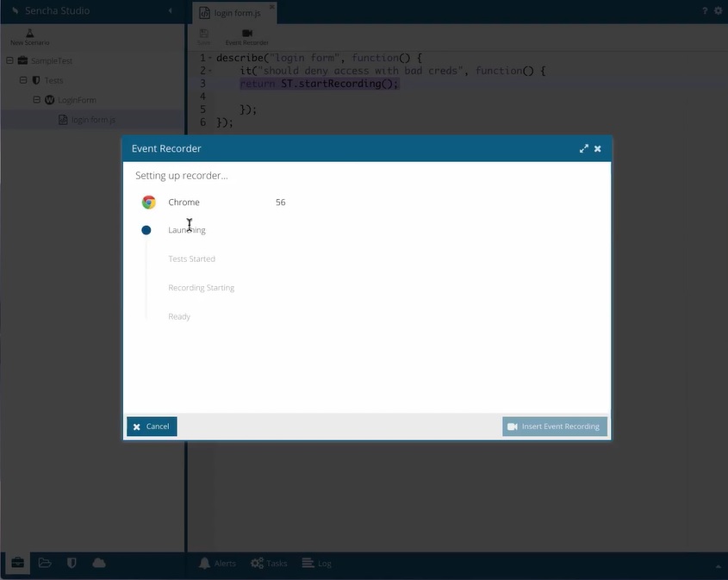The height and width of the screenshot is (580, 728).
Task: Fold code at line 2 arrow
Action: tap(210, 71)
